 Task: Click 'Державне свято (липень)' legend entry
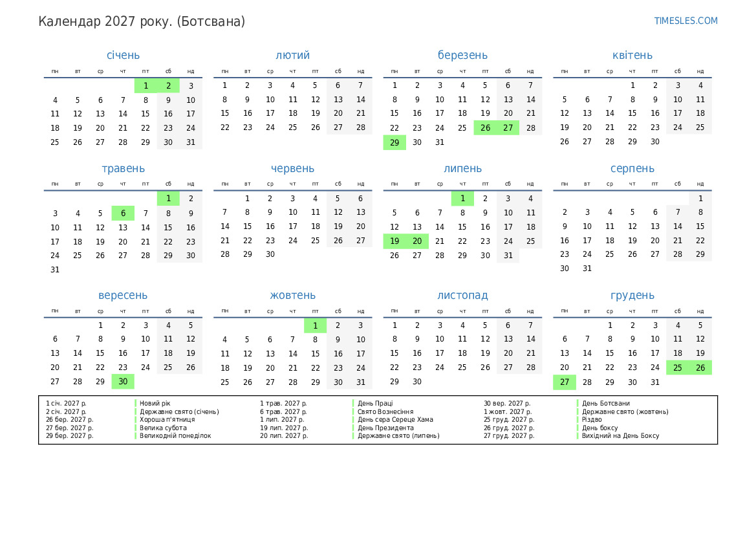pos(399,435)
